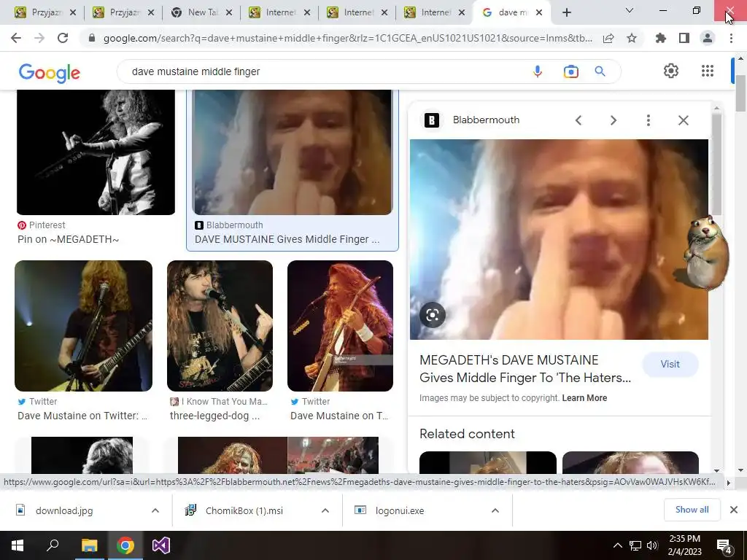Open new browser tab with plus

coord(566,13)
